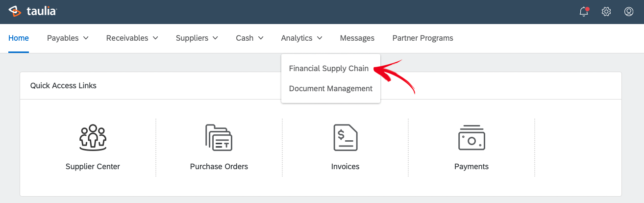The image size is (644, 203).
Task: Open the notifications bell icon
Action: pyautogui.click(x=584, y=12)
